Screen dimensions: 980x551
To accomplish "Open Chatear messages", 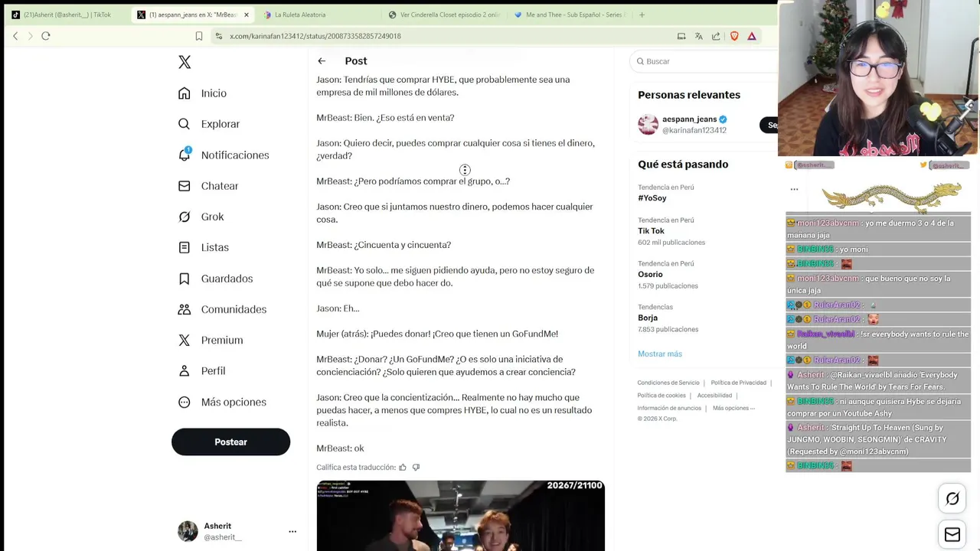I will 208,186.
